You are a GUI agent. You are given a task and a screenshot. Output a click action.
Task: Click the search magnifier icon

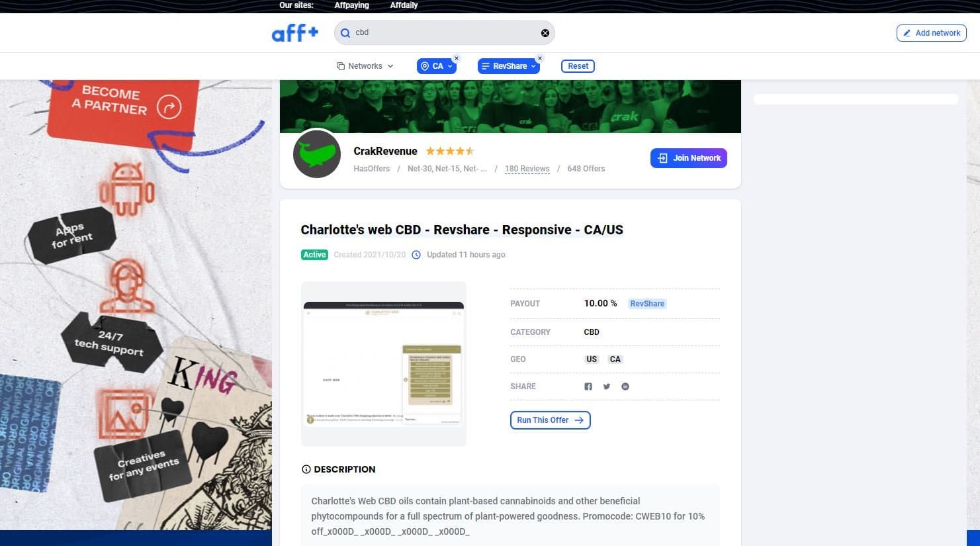[345, 33]
